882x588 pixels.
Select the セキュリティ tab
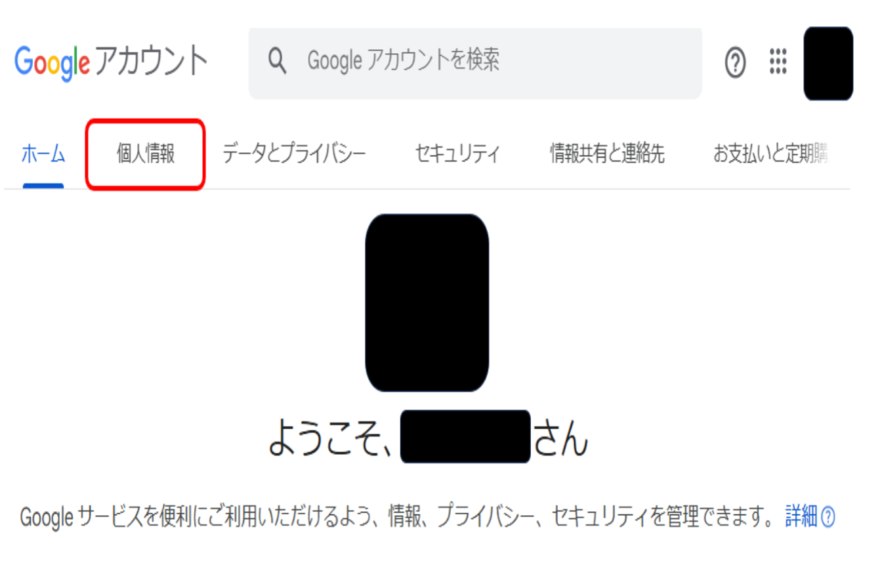457,155
